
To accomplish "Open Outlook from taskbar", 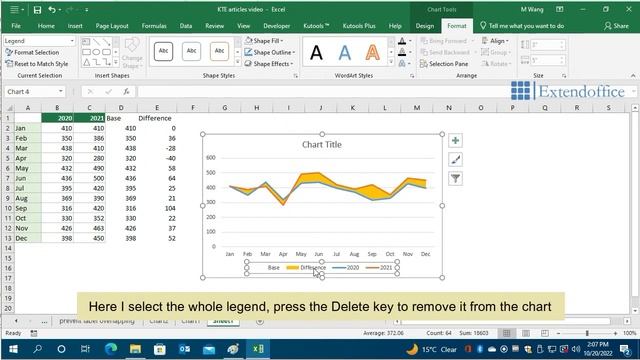I will [184, 349].
